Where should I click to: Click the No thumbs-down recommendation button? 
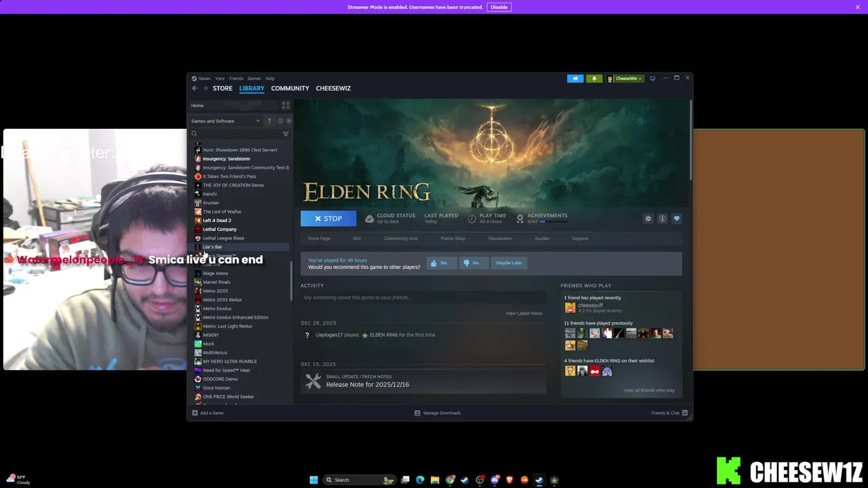click(473, 263)
